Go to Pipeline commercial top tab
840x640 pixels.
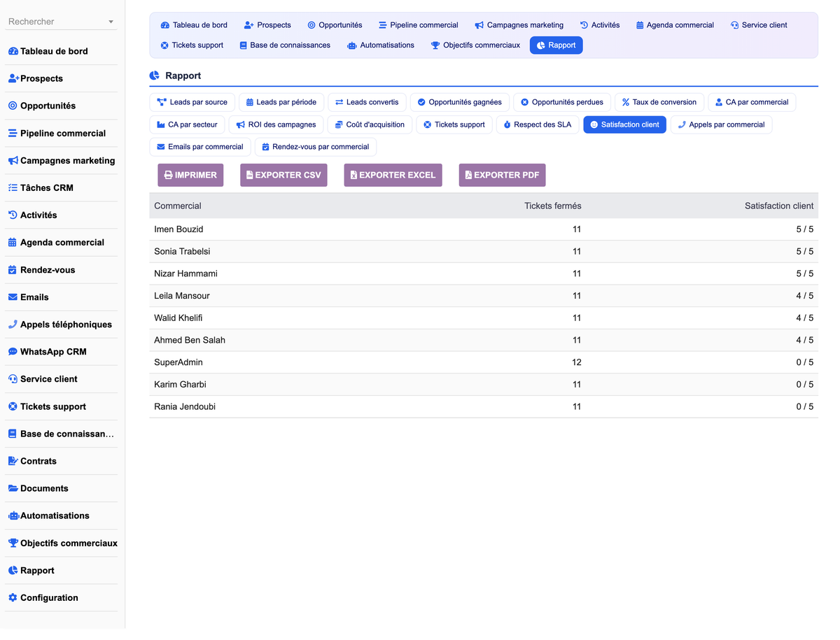pyautogui.click(x=419, y=25)
